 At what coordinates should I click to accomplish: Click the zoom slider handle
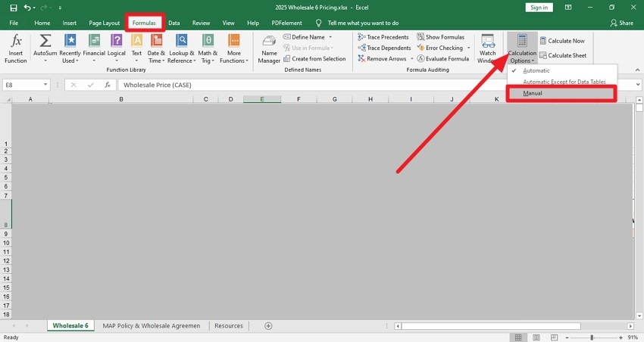tap(592, 337)
